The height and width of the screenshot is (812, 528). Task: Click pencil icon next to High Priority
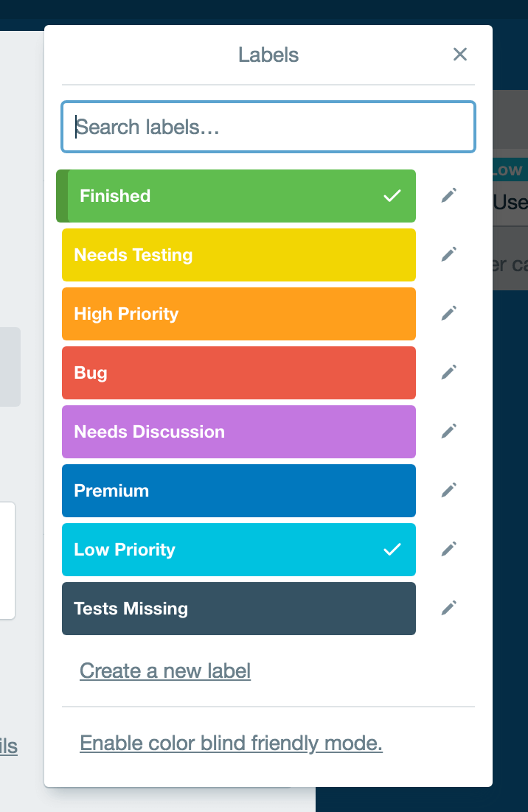pos(448,313)
